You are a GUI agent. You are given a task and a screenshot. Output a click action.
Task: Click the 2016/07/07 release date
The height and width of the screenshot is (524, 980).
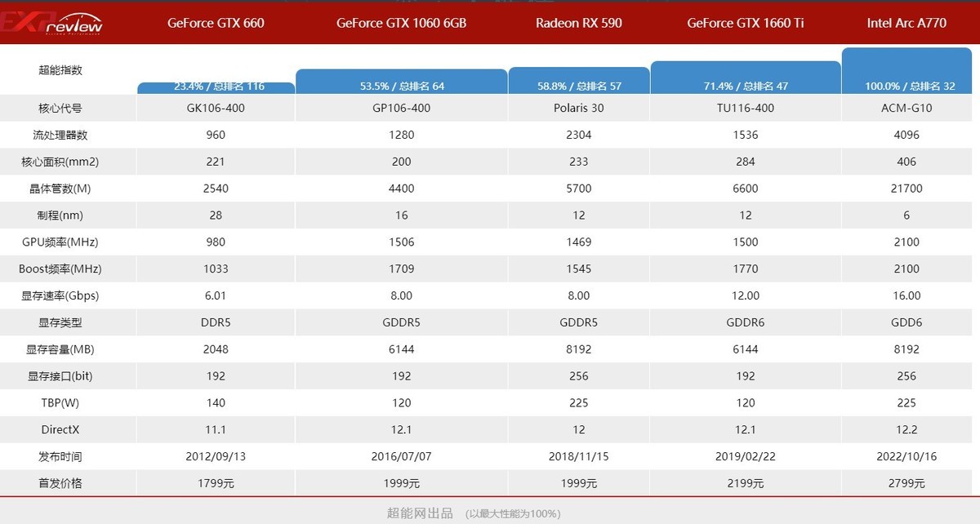[401, 456]
